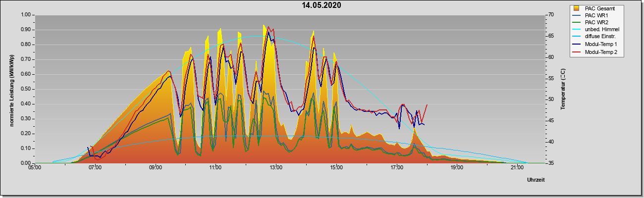This screenshot has width=644, height=198.
Task: Click the 09:00 time axis label
Action: [155, 168]
